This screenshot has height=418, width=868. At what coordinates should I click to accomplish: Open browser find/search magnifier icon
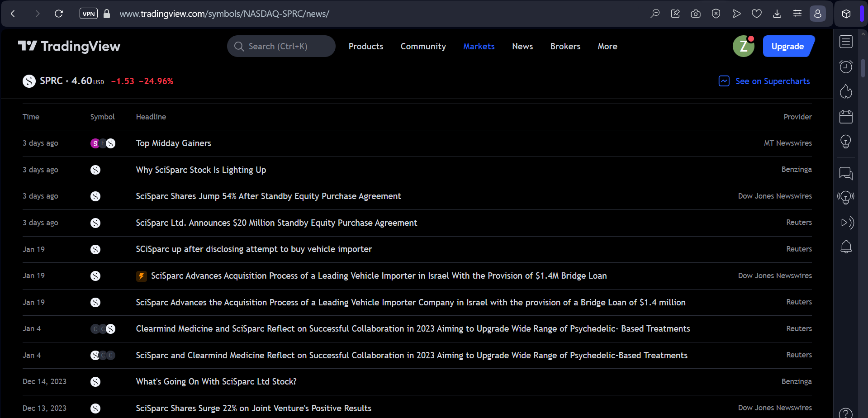[655, 14]
